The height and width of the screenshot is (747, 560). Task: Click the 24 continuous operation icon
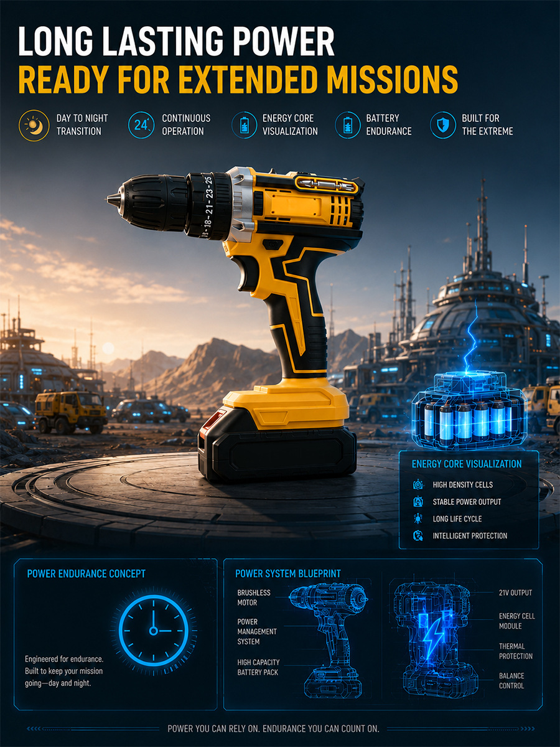(x=142, y=125)
